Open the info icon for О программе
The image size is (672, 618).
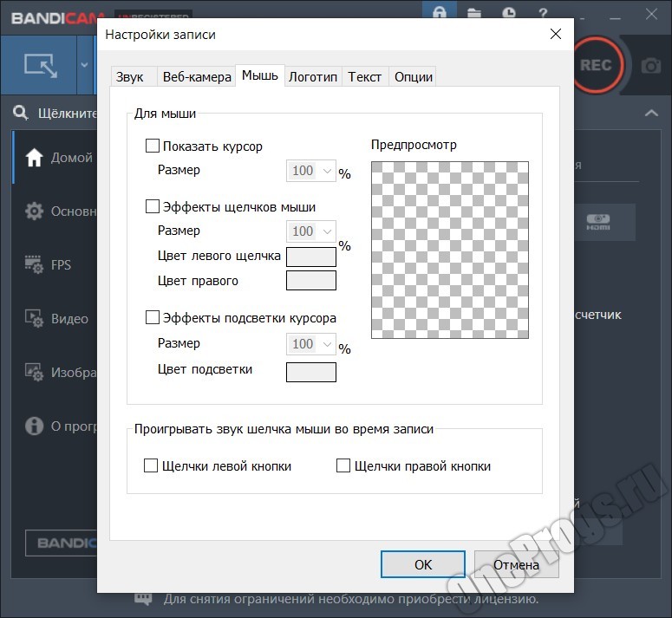35,426
